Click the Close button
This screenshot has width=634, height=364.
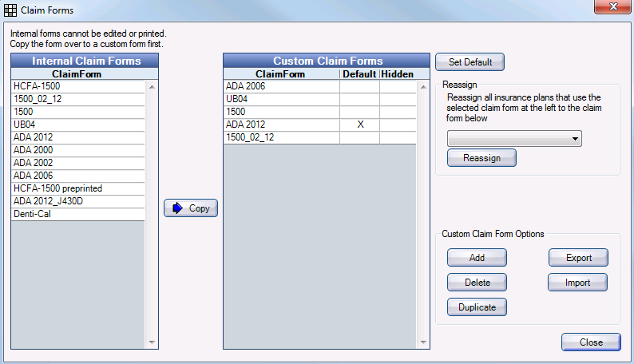click(591, 342)
